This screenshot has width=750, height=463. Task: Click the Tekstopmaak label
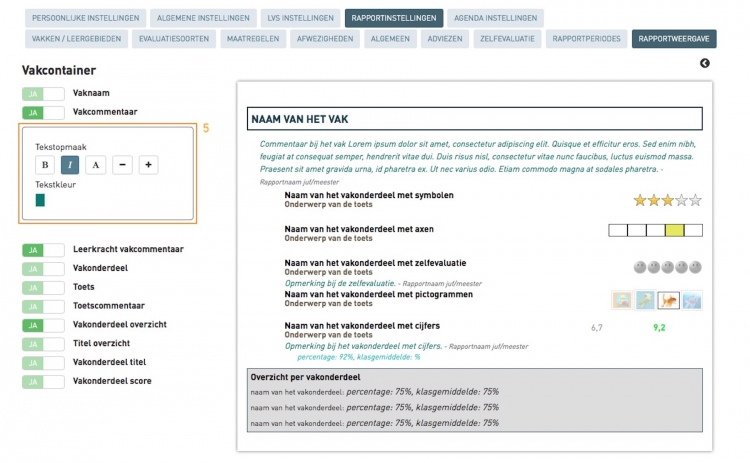pyautogui.click(x=61, y=147)
